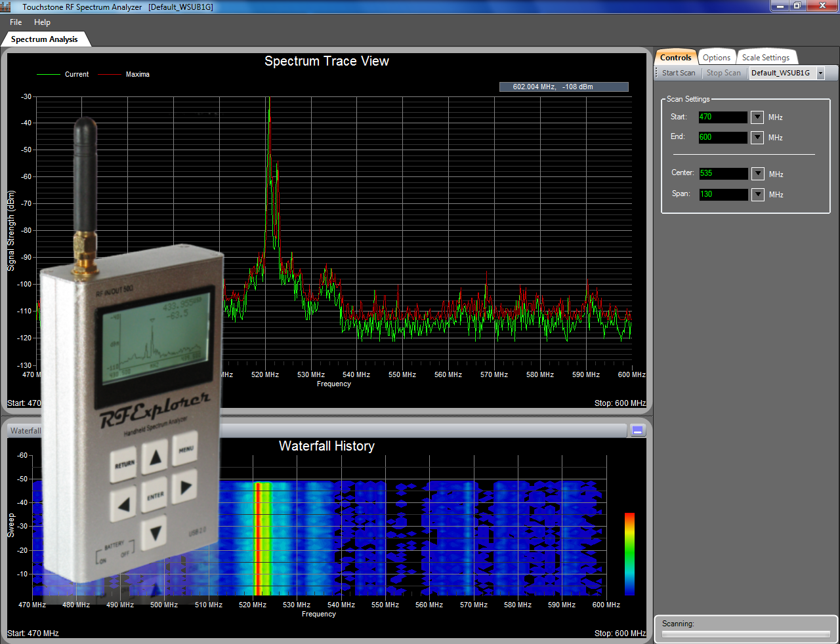840x644 pixels.
Task: Expand the Center frequency dropdown arrow
Action: 758,174
